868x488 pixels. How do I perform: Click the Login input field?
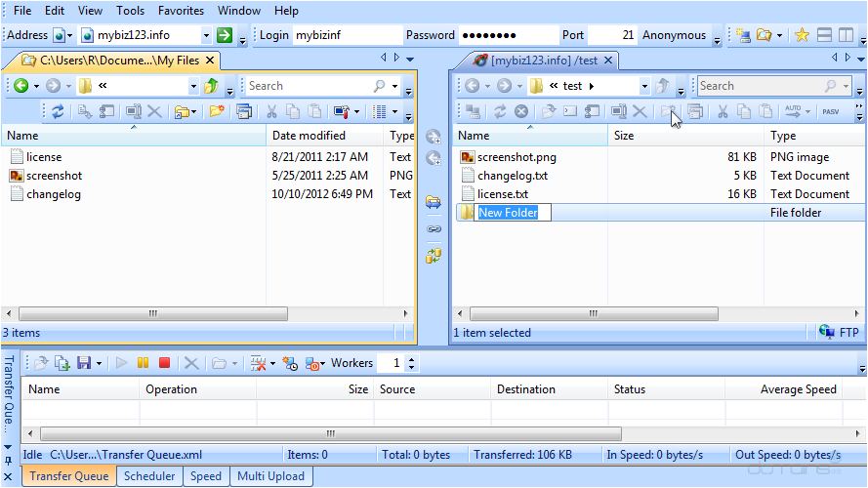(348, 35)
